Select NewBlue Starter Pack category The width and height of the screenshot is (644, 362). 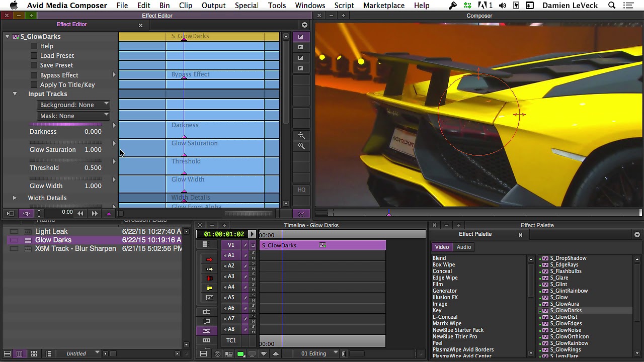click(458, 330)
